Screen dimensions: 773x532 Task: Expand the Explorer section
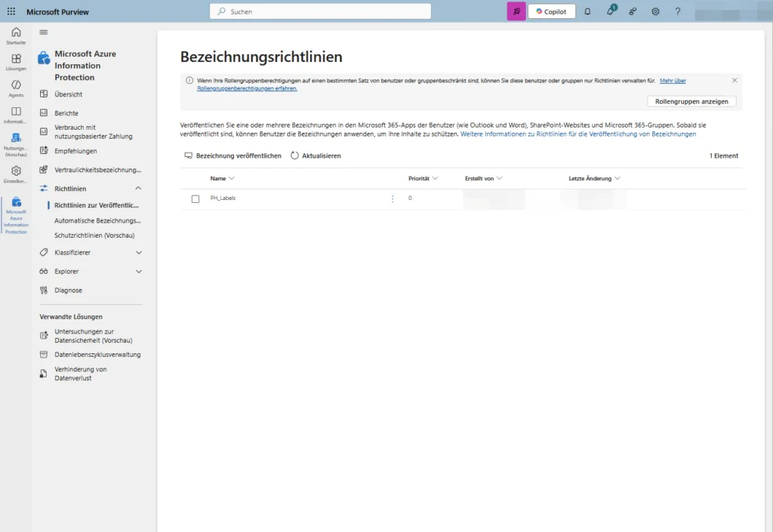coord(138,272)
